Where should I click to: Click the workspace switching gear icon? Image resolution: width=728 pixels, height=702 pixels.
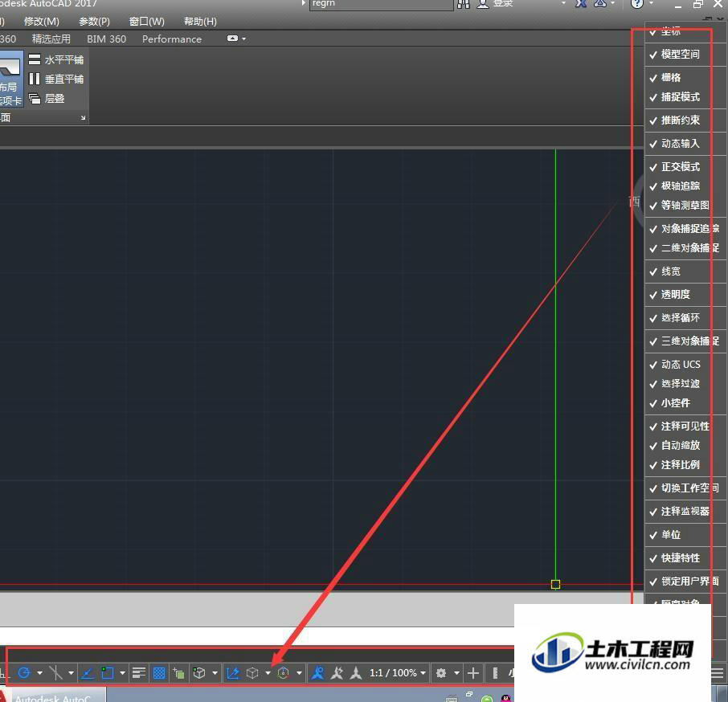click(441, 673)
